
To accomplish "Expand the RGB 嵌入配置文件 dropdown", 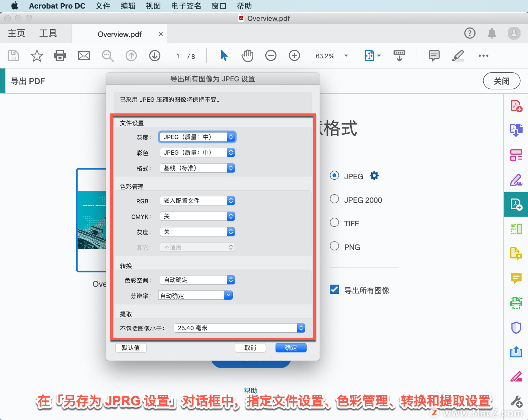I will coord(197,201).
